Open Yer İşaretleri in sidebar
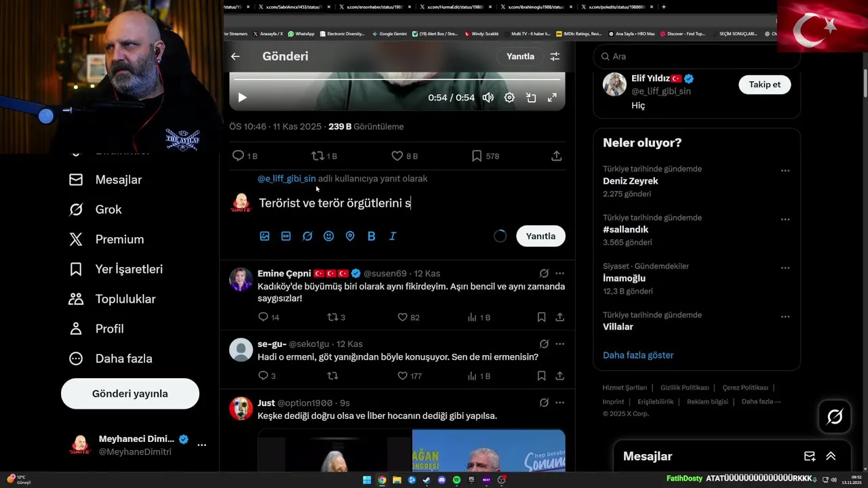This screenshot has width=868, height=488. point(116,269)
